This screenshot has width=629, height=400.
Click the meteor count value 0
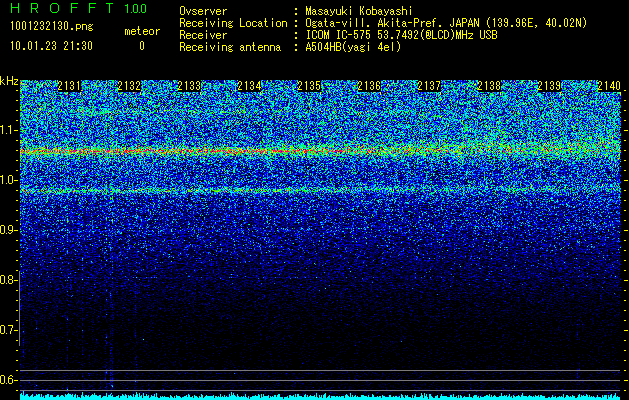coord(142,46)
